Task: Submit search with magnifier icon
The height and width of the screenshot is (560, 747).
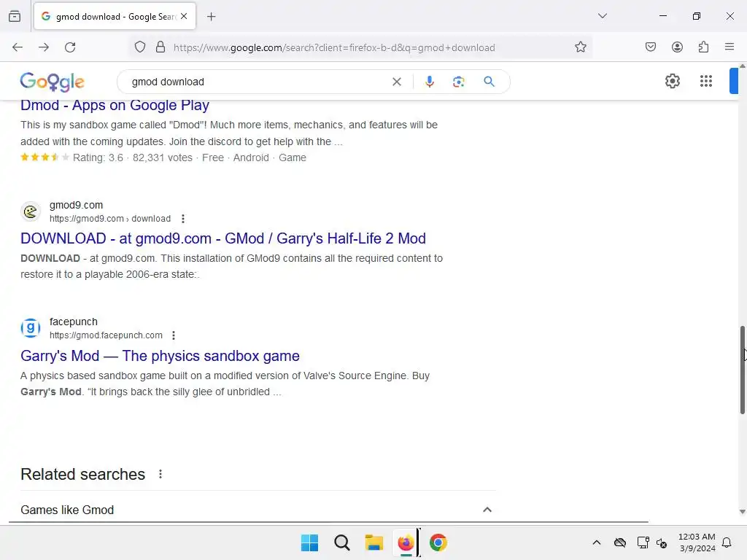Action: pos(489,82)
